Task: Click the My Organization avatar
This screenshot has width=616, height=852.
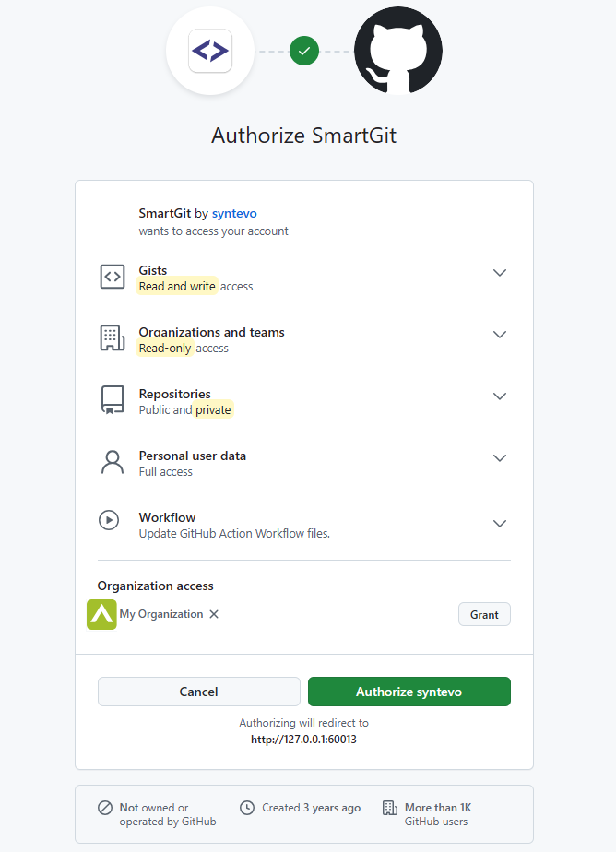Action: pyautogui.click(x=101, y=613)
